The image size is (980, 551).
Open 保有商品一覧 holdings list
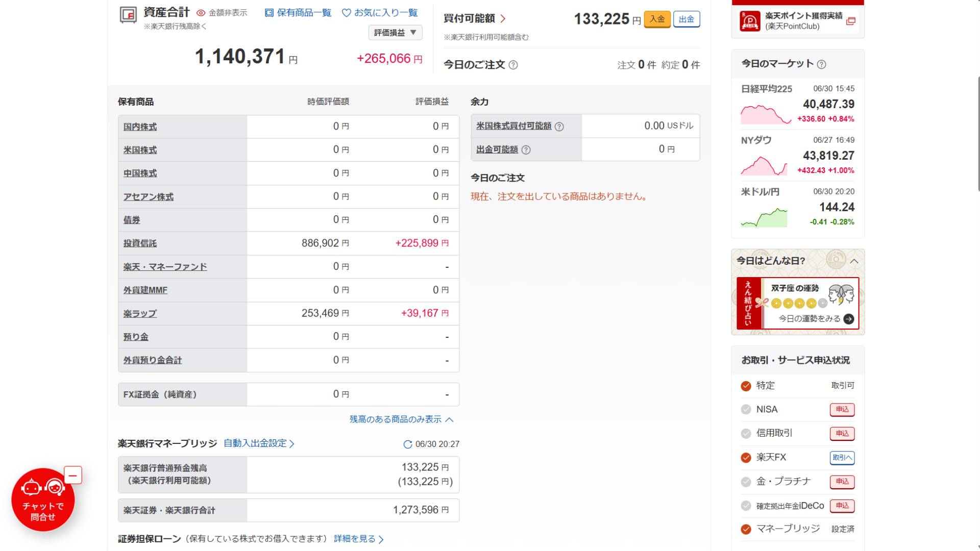click(x=298, y=13)
